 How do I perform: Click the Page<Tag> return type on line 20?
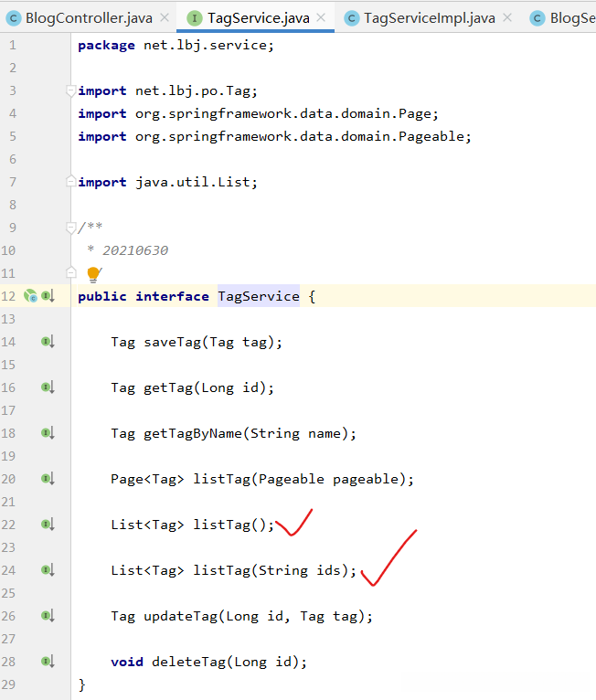coord(147,480)
